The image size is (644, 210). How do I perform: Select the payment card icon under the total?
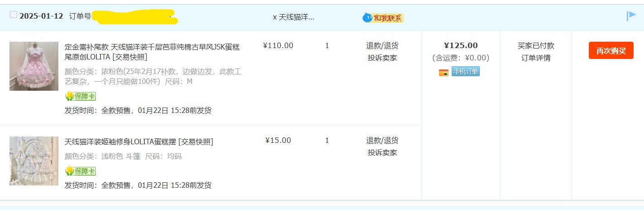tap(444, 72)
